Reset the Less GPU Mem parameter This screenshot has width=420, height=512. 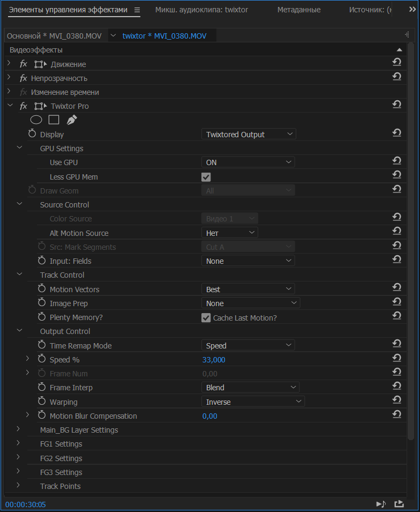397,175
